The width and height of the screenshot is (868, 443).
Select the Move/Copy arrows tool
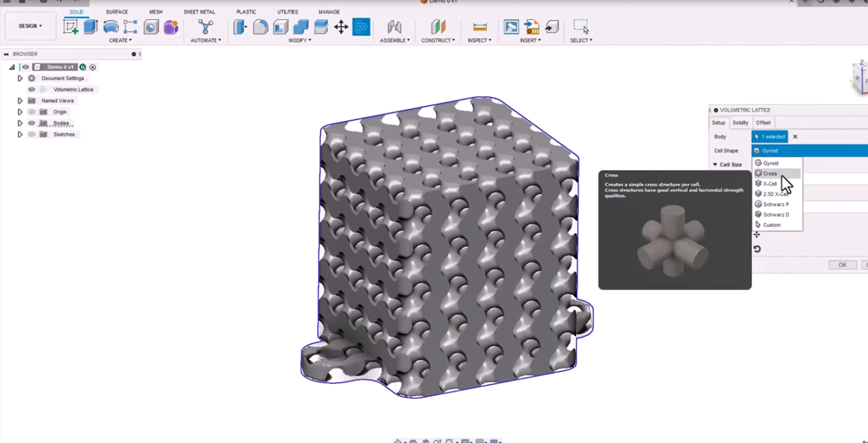tap(341, 27)
